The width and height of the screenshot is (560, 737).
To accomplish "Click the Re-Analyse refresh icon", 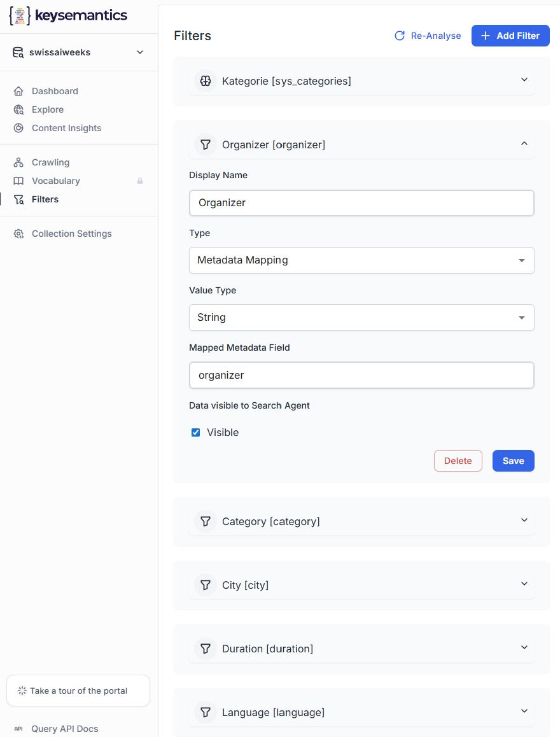I will coord(400,36).
